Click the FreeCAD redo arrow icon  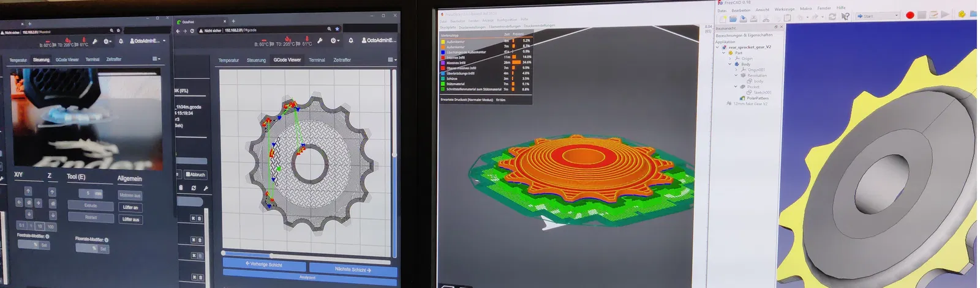pyautogui.click(x=815, y=17)
